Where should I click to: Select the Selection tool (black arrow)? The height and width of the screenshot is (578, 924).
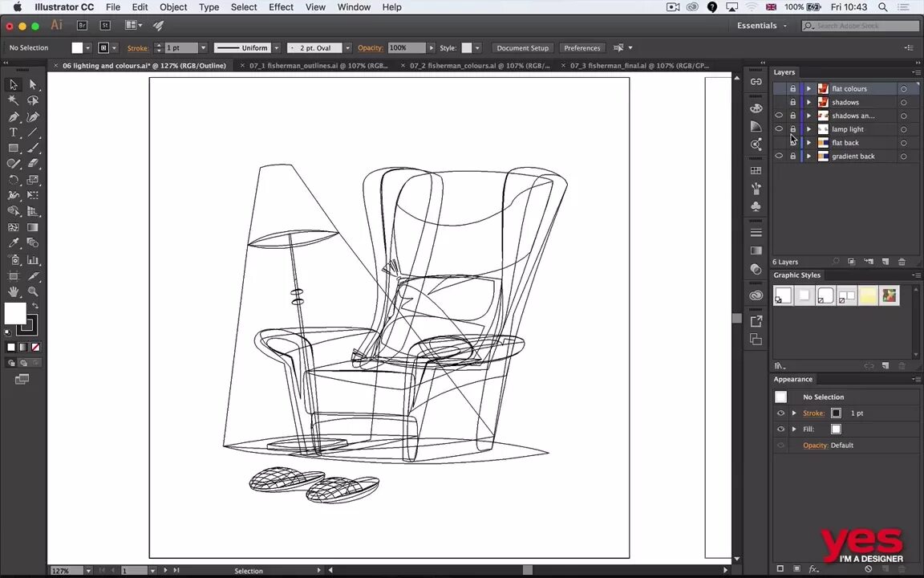pos(14,85)
